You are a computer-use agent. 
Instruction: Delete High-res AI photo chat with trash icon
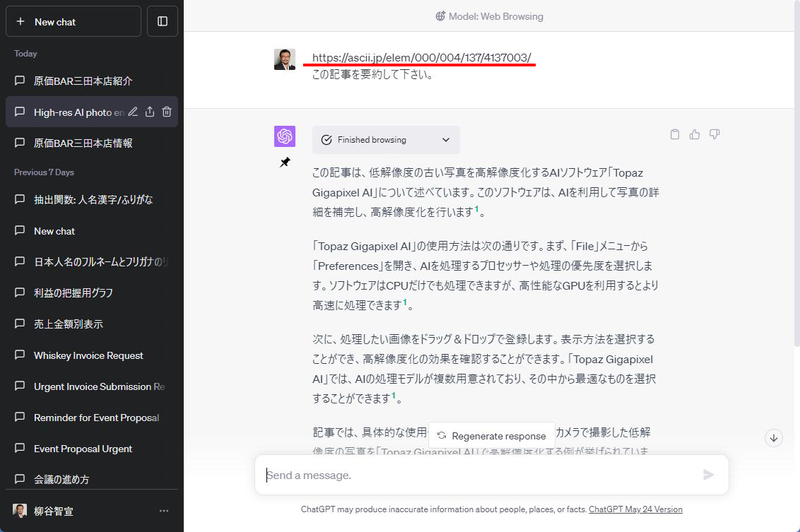tap(167, 112)
